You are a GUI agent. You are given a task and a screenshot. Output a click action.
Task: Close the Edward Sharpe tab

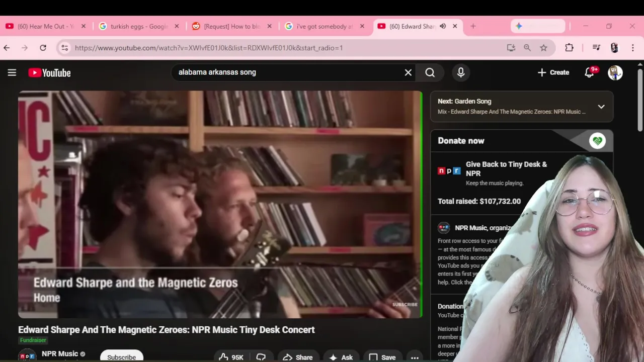[x=455, y=26]
